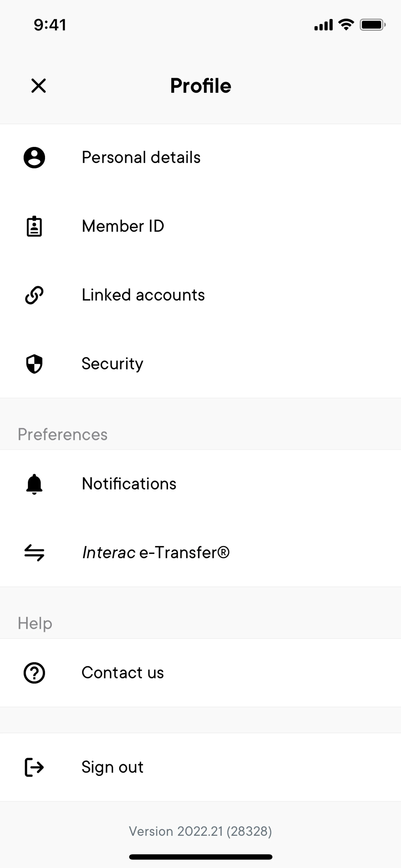The image size is (401, 868).
Task: Tap the home indicator bar
Action: tap(200, 857)
